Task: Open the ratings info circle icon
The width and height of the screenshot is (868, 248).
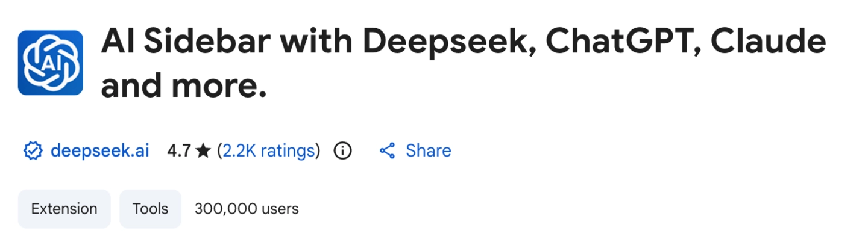Action: 342,150
